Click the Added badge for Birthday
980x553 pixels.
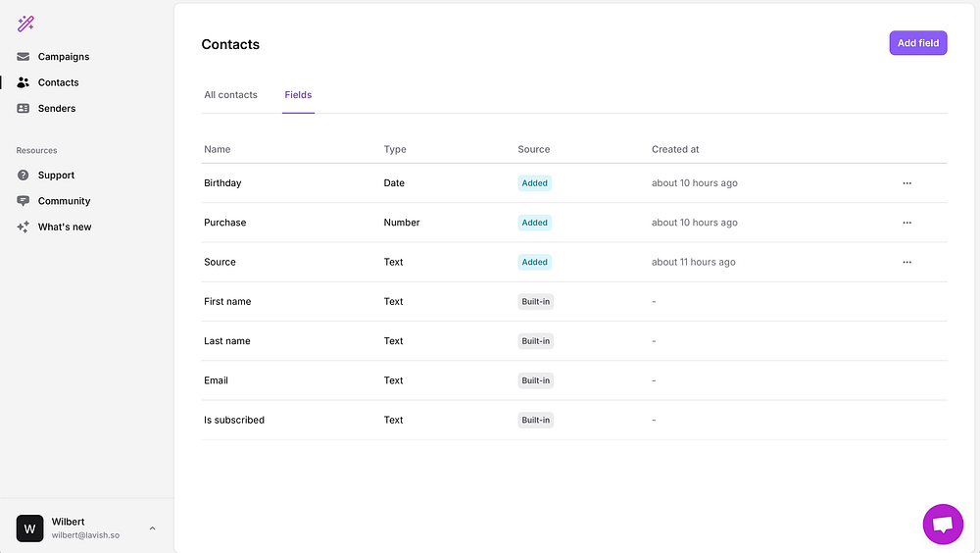pos(535,183)
